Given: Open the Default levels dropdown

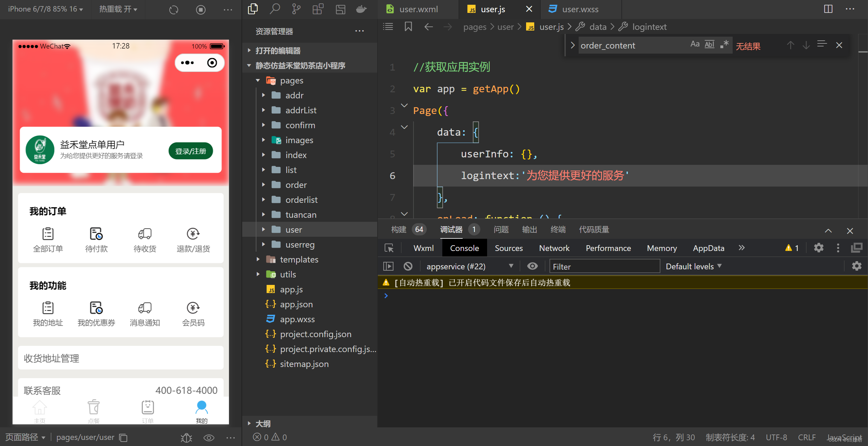Looking at the screenshot, I should point(694,266).
